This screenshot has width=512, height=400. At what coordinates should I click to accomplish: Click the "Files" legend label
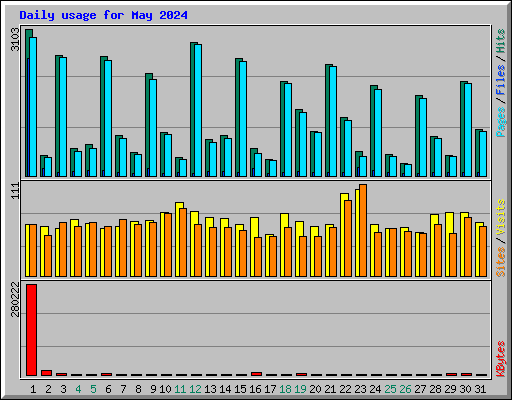pos(501,80)
